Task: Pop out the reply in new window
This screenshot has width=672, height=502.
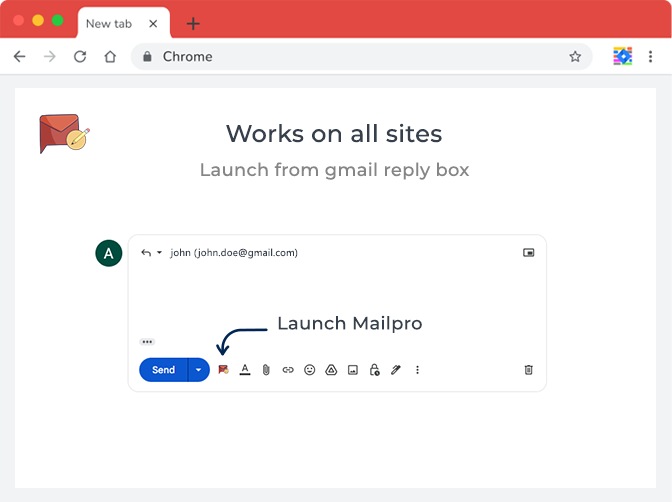Action: pyautogui.click(x=528, y=253)
